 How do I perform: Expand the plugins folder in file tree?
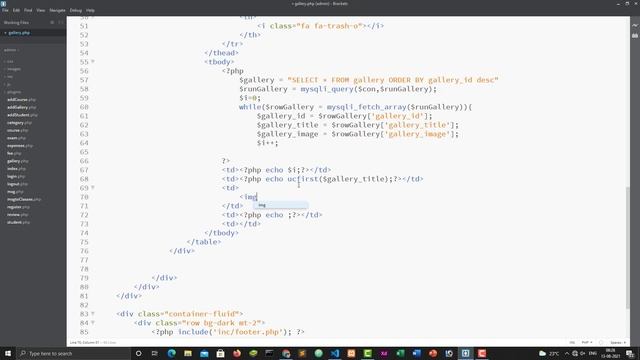[x=13, y=92]
